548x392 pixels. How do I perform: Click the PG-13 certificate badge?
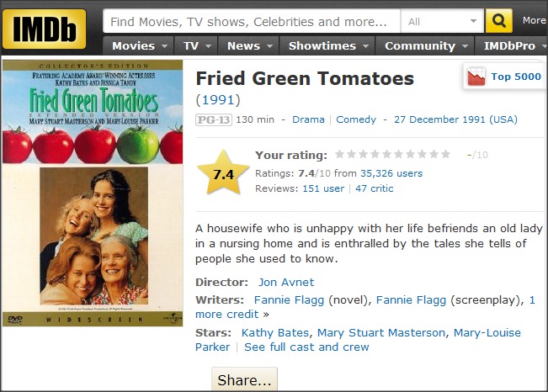click(x=213, y=119)
